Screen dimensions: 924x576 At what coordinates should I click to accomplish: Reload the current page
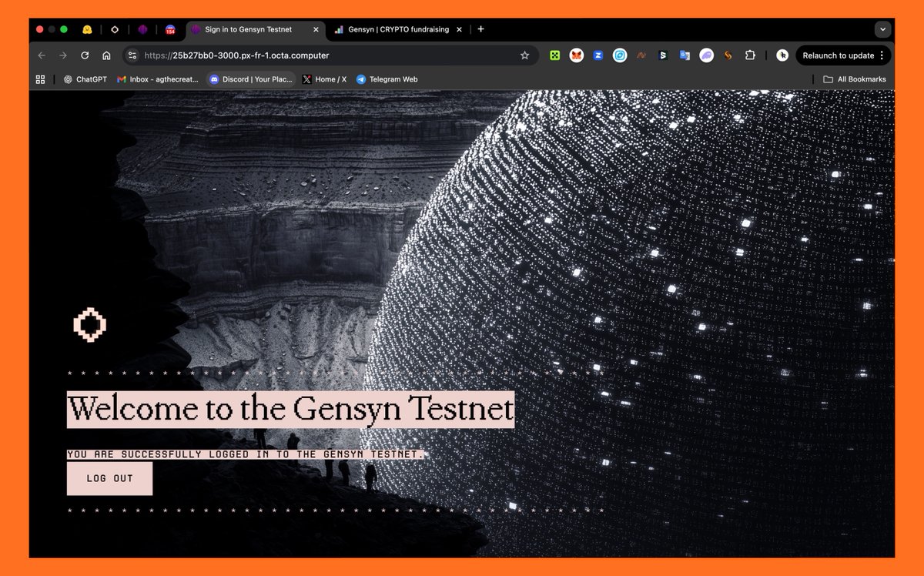click(x=85, y=55)
